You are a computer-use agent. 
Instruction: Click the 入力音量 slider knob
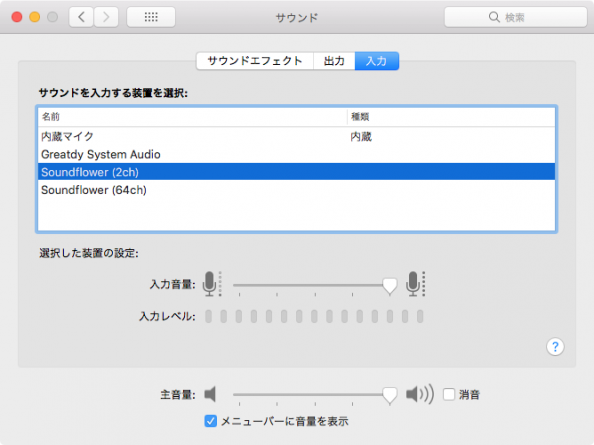pyautogui.click(x=389, y=286)
